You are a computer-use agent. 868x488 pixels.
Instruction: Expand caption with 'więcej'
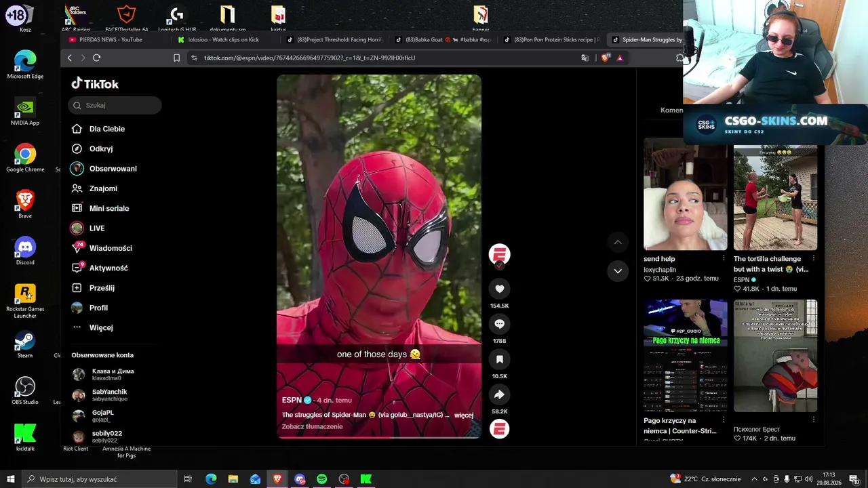464,415
